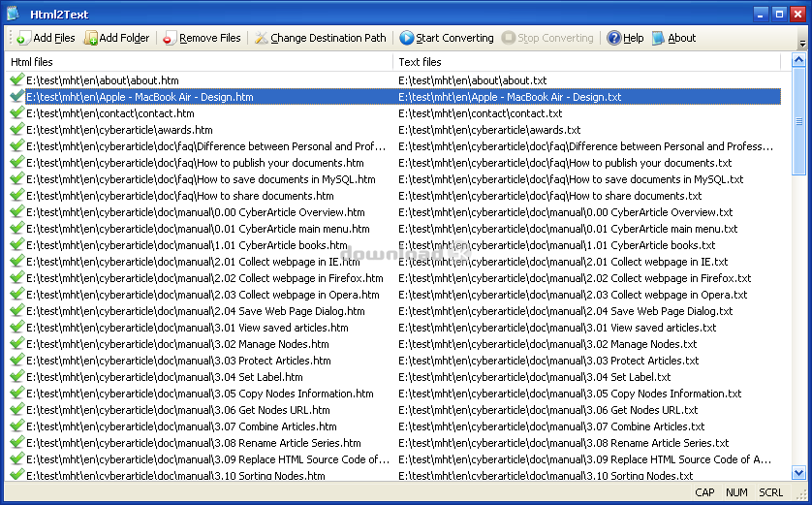The width and height of the screenshot is (812, 505).
Task: Click the Remove Files icon
Action: pos(170,38)
